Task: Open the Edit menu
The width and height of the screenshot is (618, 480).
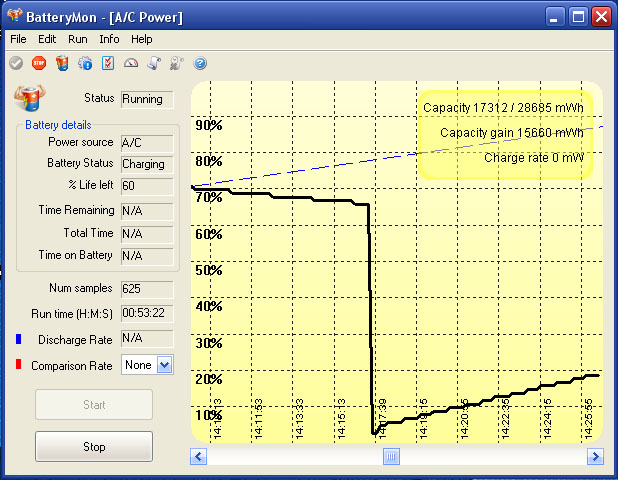Action: coord(47,39)
